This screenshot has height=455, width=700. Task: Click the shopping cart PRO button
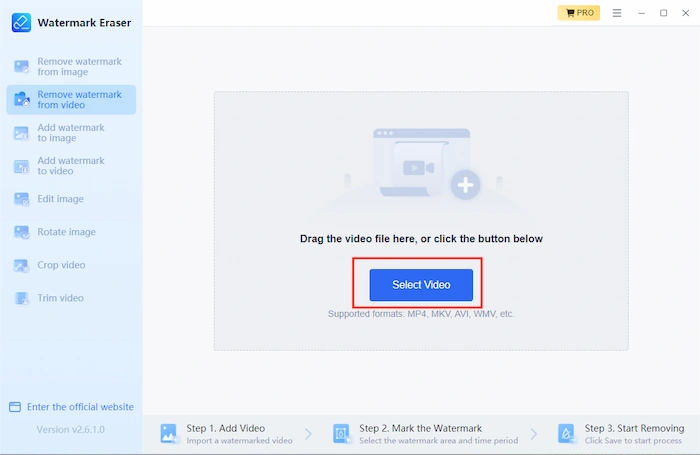[579, 13]
